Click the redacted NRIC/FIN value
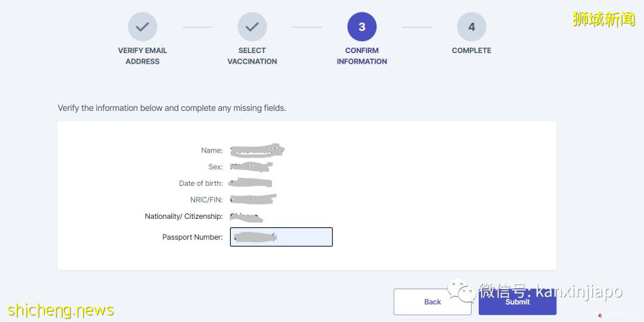644x322 pixels. coord(253,200)
